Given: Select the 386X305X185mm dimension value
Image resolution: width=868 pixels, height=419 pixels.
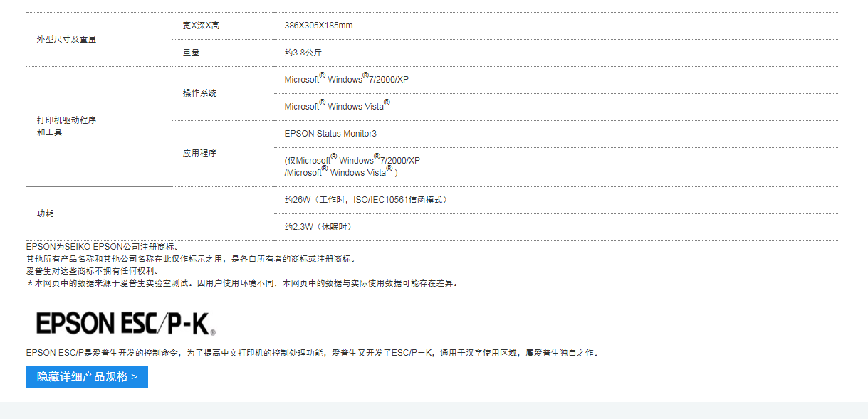Looking at the screenshot, I should [x=318, y=26].
